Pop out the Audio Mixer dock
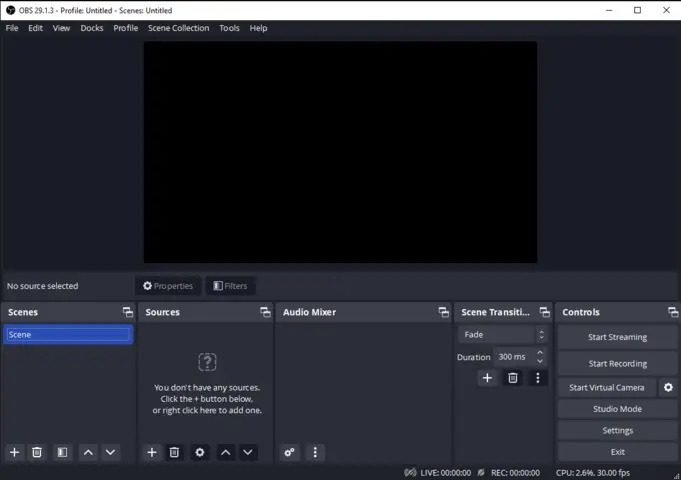Screen dimensions: 681x480 coord(443,312)
